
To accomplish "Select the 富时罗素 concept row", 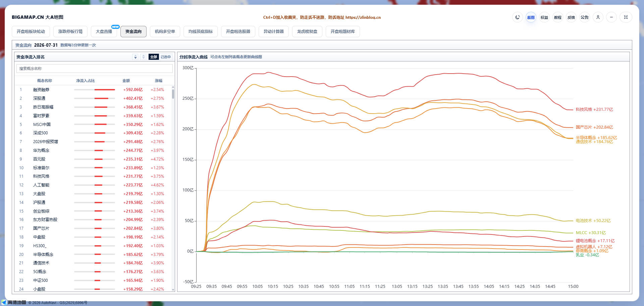I will coord(93,116).
